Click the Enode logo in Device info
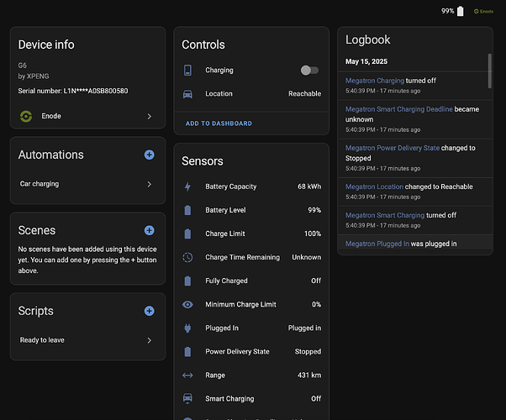Viewport: 506px width, 420px height. coord(26,116)
